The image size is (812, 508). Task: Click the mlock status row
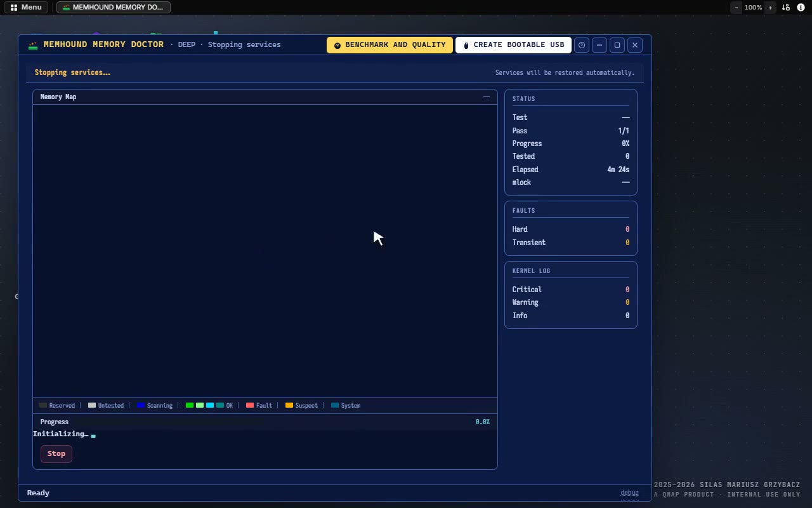tap(571, 182)
